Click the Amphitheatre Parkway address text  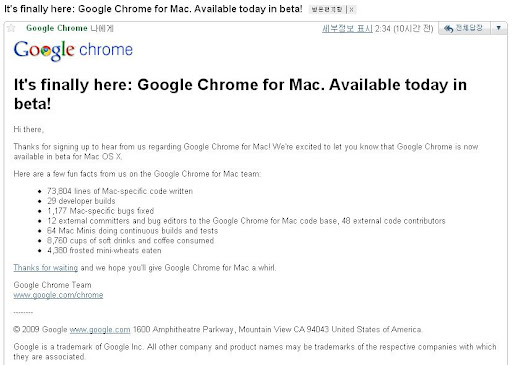(x=185, y=329)
